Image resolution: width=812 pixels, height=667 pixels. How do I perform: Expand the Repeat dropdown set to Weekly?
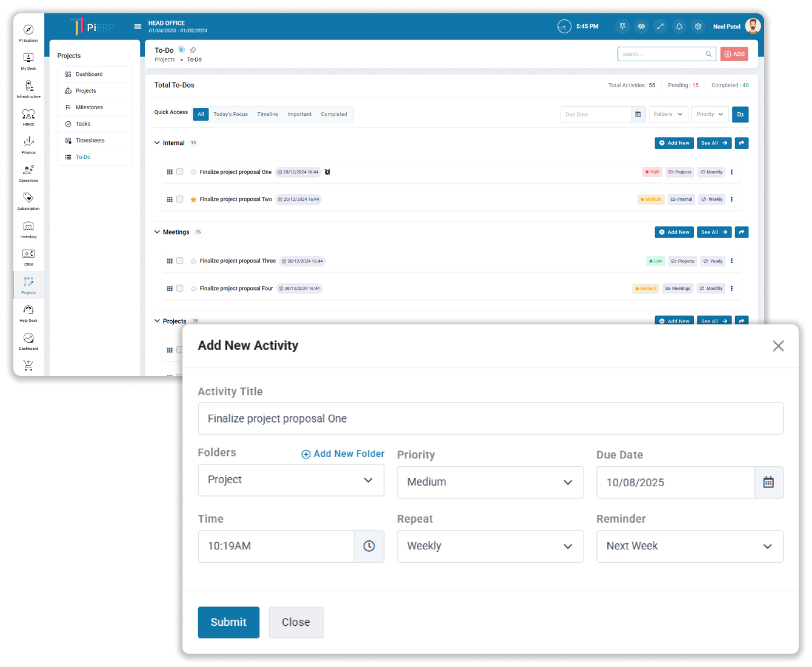click(490, 546)
